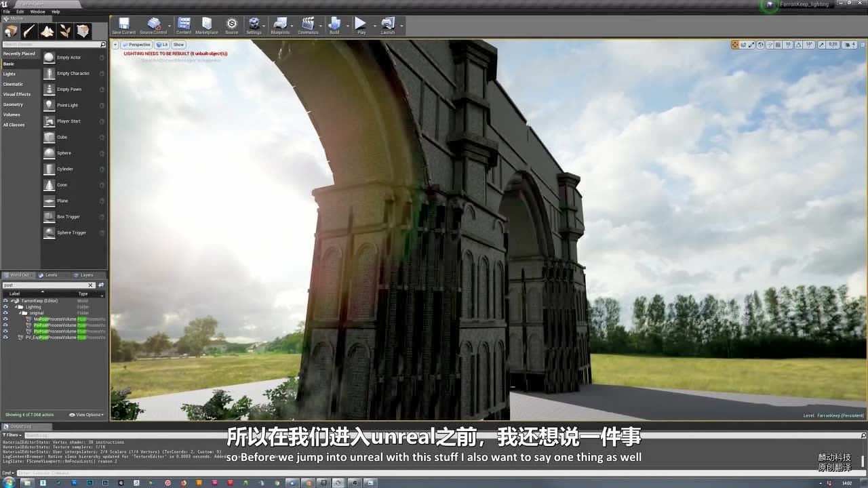Open the Perspective viewport dropdown

tap(137, 44)
